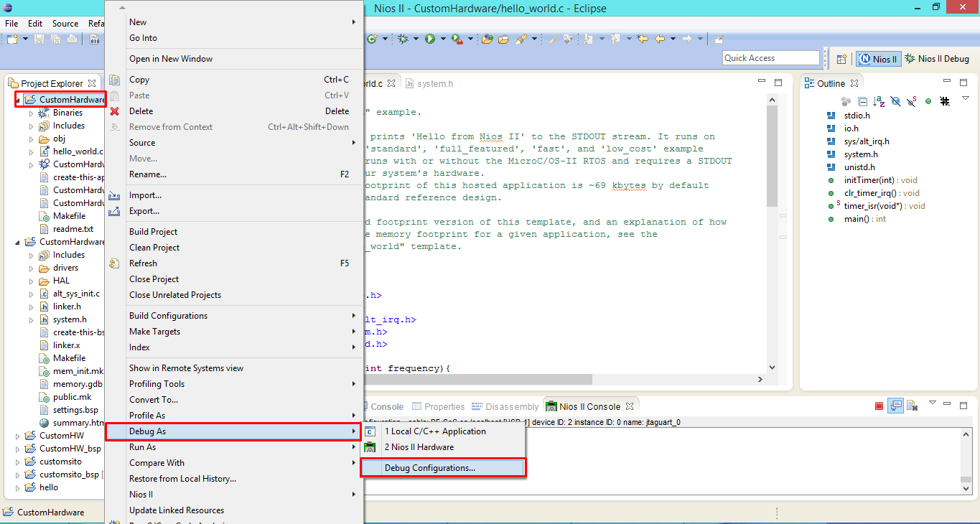
Task: Click the Run External Tools icon with red toolbox
Action: [x=457, y=39]
